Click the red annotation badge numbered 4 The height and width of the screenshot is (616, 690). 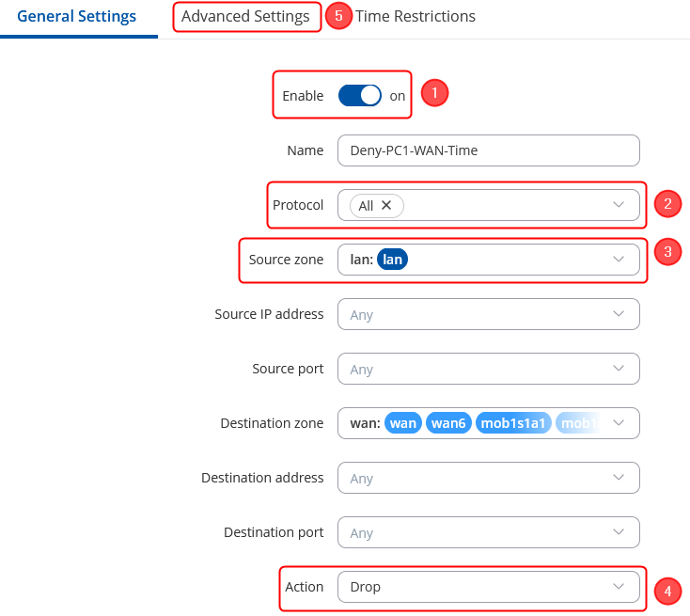[667, 591]
